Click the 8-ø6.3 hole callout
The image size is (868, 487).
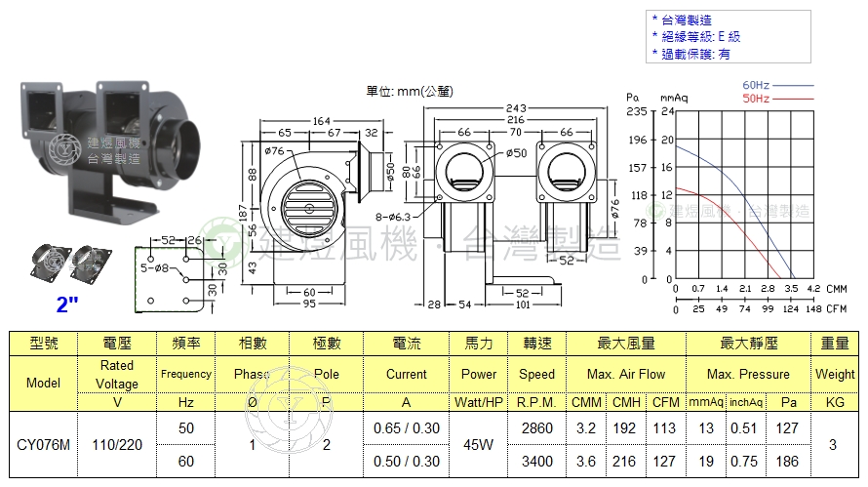coord(393,217)
